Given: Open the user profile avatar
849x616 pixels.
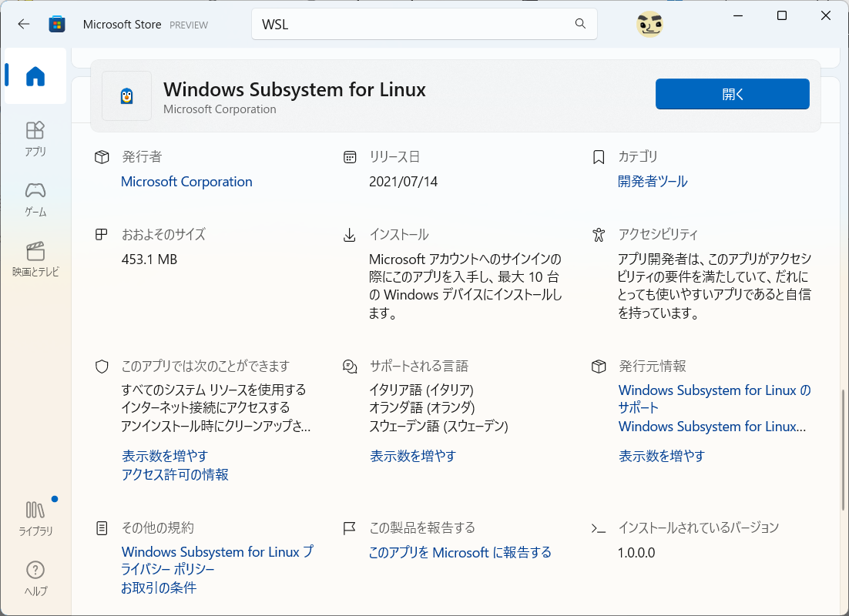Looking at the screenshot, I should pyautogui.click(x=649, y=25).
